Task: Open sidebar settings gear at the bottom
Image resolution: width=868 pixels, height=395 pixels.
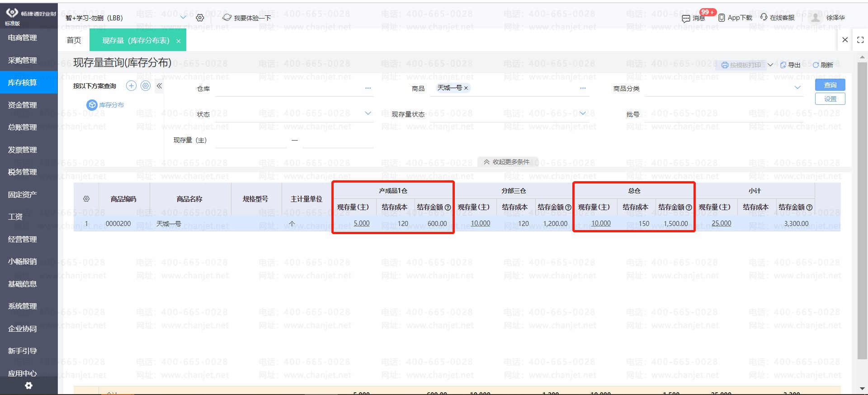Action: 28,386
